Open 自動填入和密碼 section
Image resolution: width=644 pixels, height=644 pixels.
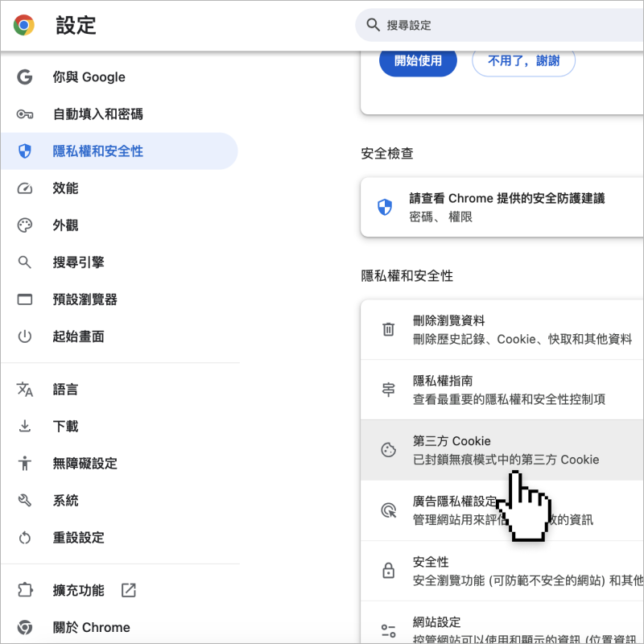119,114
